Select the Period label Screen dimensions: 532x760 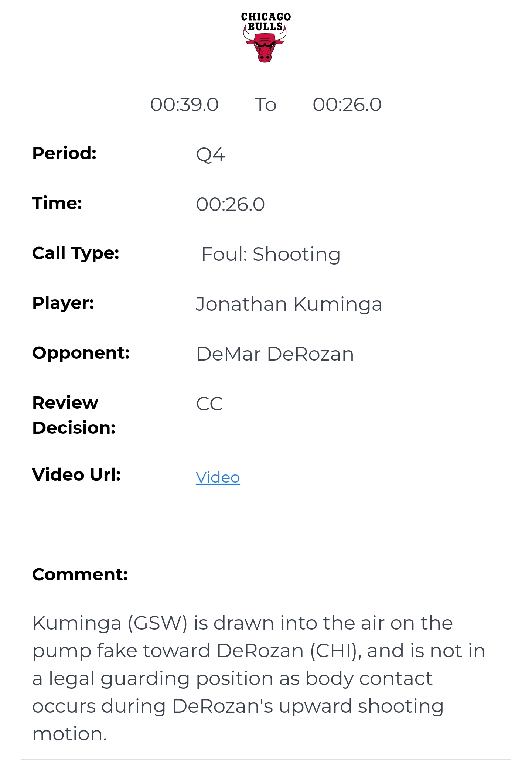tap(64, 153)
